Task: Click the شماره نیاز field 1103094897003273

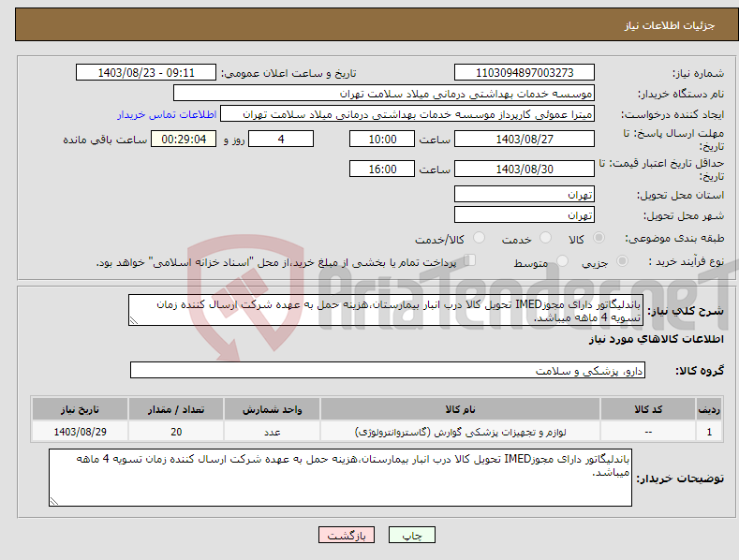Action: [x=525, y=73]
